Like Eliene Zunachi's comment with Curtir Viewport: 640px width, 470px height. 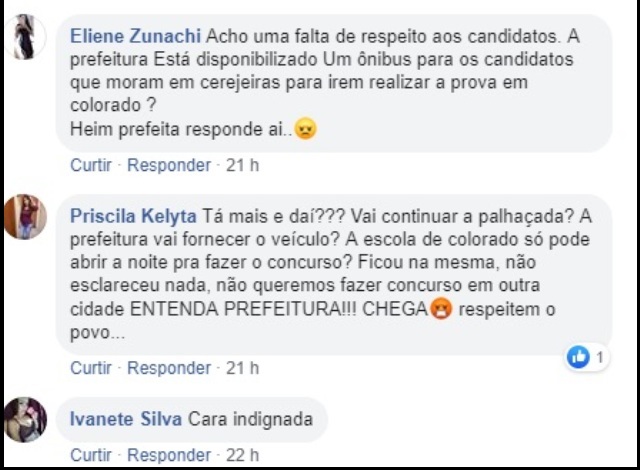[x=91, y=165]
